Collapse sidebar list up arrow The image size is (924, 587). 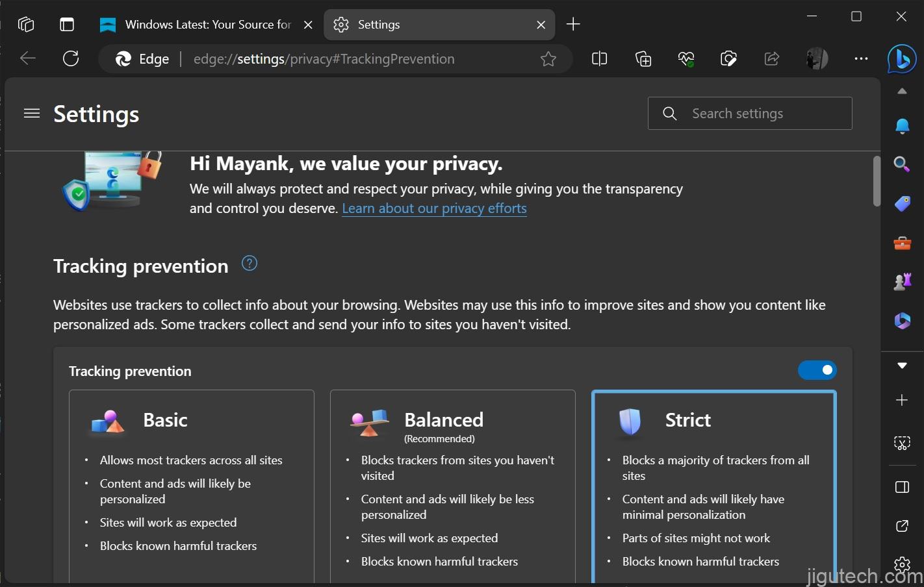click(x=902, y=92)
